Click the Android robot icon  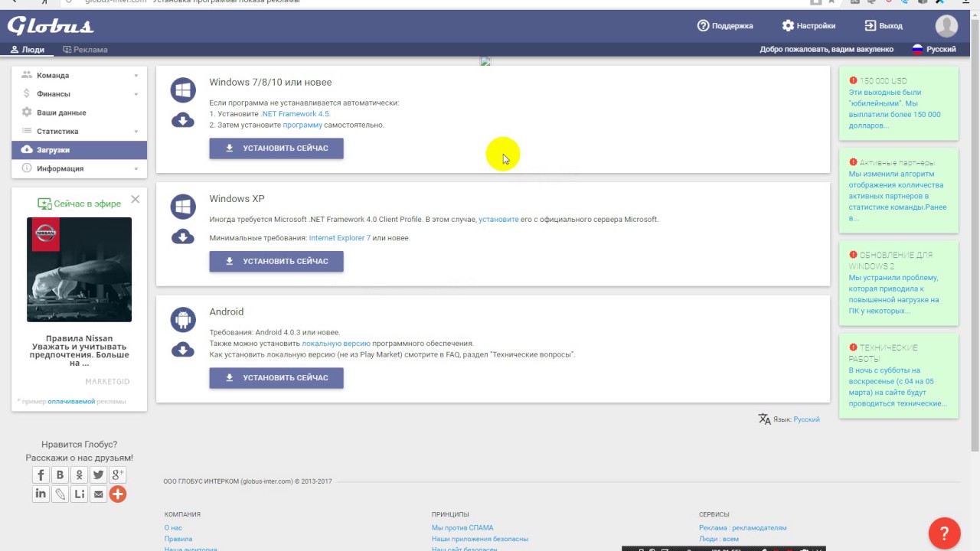coord(183,320)
